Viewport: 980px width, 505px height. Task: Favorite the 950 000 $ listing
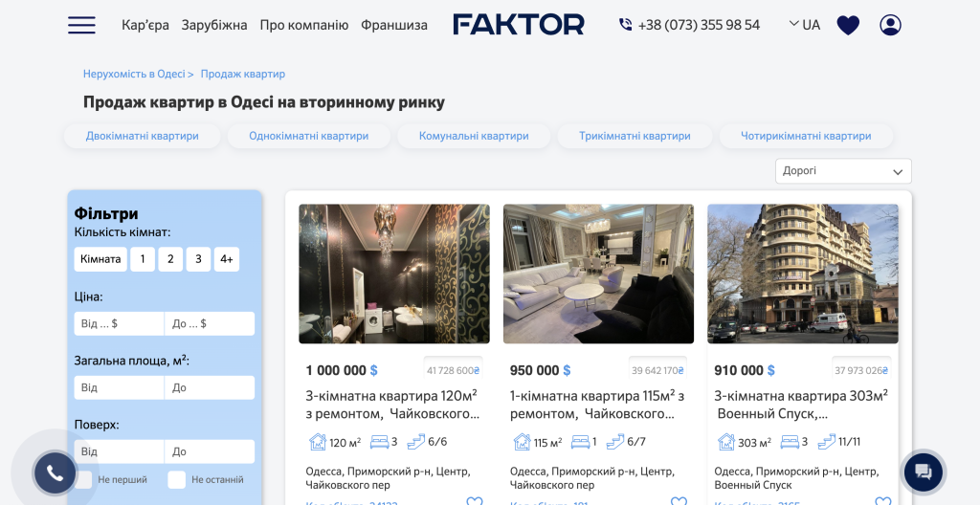679,501
